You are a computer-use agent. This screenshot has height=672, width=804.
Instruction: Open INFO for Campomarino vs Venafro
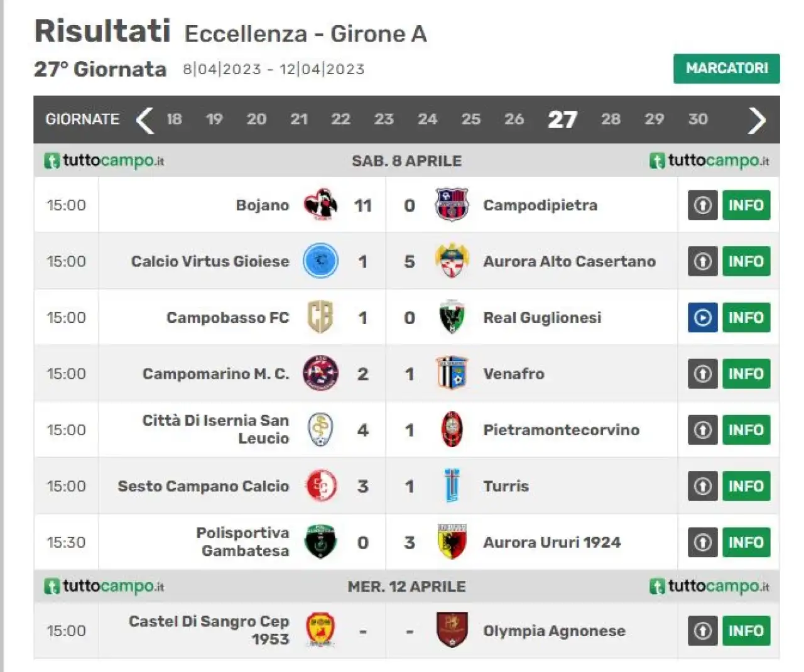746,374
